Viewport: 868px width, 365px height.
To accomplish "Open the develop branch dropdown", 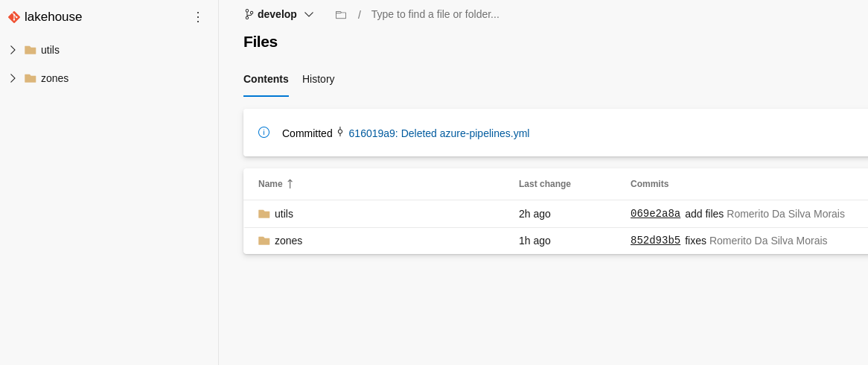I will [279, 14].
